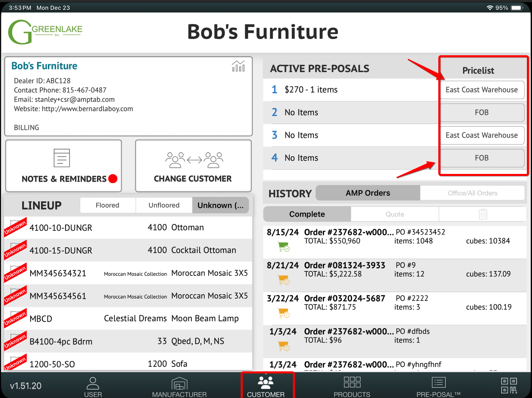This screenshot has height=398, width=532.
Task: Open the Pre-Posal list icon
Action: click(x=438, y=383)
